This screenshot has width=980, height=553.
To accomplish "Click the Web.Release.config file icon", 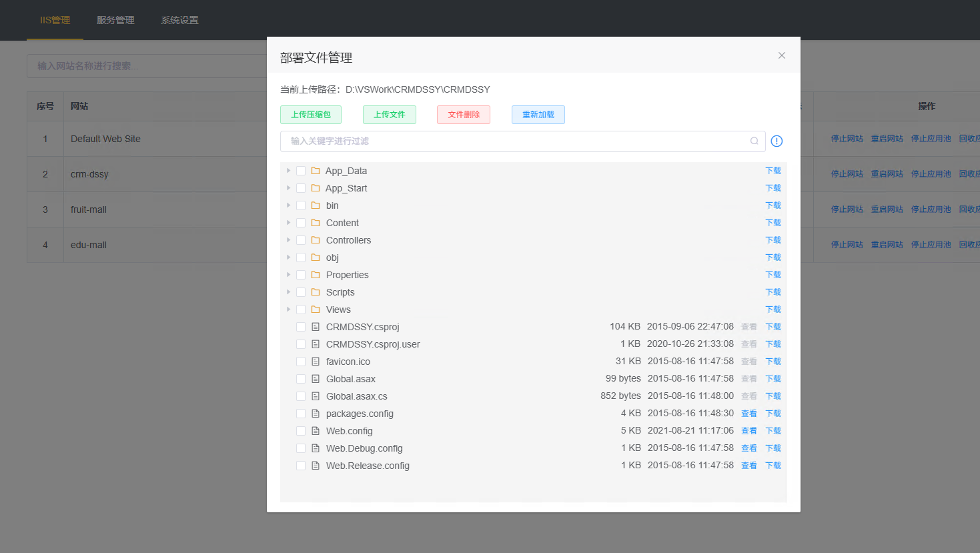I will pyautogui.click(x=316, y=466).
